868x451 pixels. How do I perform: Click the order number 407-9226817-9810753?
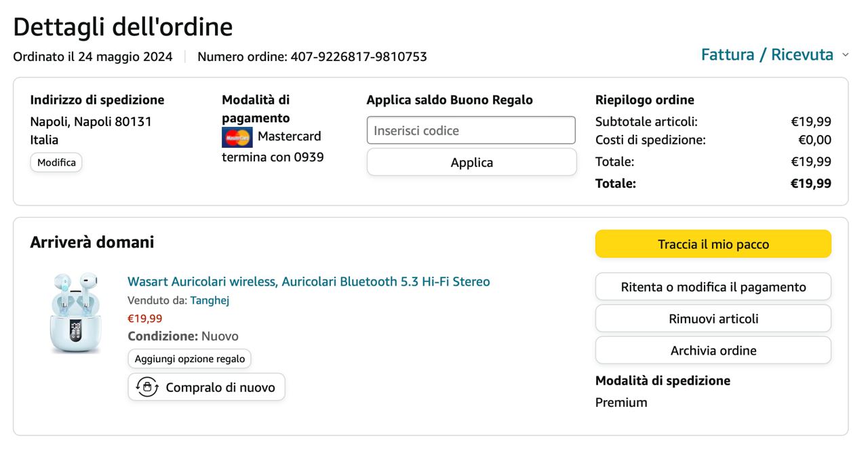click(359, 57)
